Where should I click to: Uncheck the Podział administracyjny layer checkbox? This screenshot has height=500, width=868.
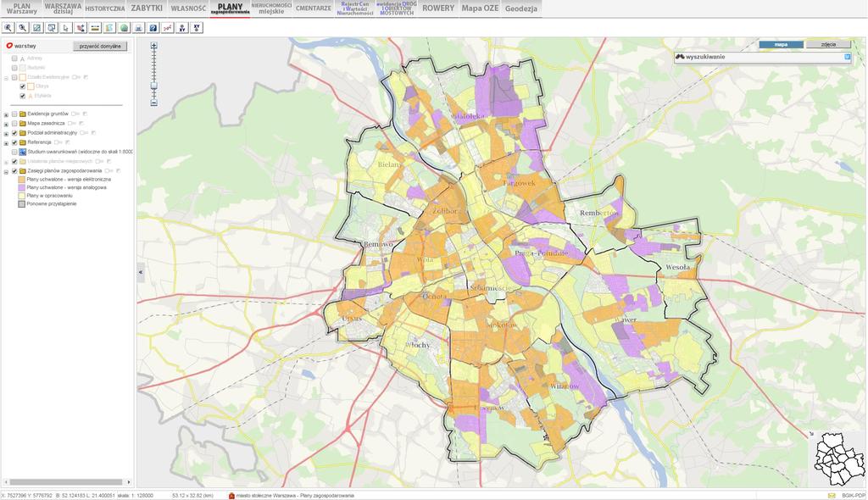14,133
